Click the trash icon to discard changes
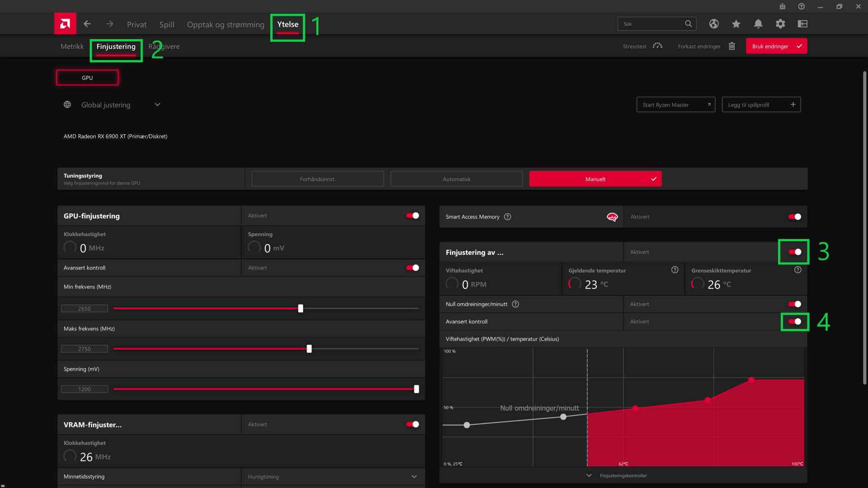 click(x=732, y=46)
